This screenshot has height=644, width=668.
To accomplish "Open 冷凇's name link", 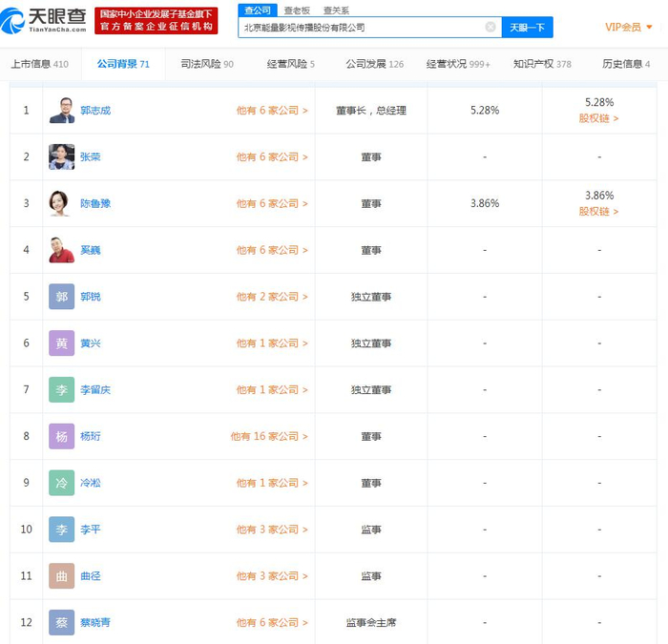I will (91, 483).
